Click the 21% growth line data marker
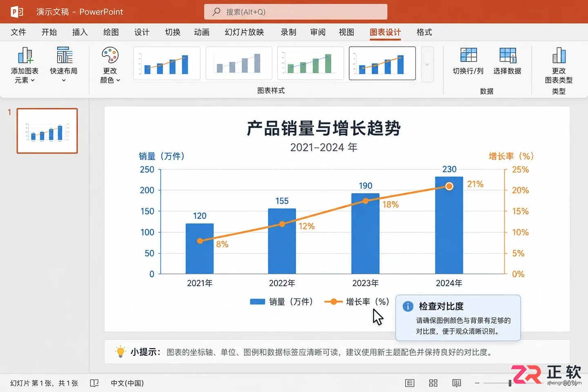The image size is (588, 392). click(x=449, y=186)
